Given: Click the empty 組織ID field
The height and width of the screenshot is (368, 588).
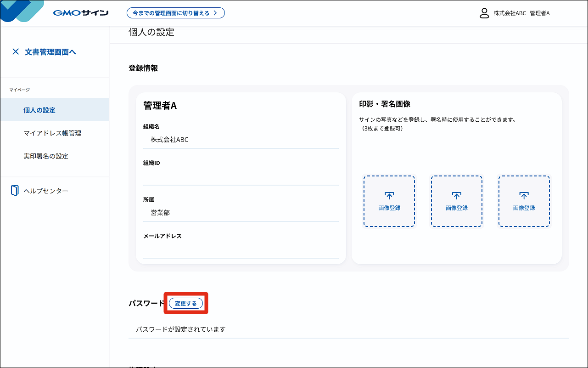Looking at the screenshot, I should pos(241,176).
